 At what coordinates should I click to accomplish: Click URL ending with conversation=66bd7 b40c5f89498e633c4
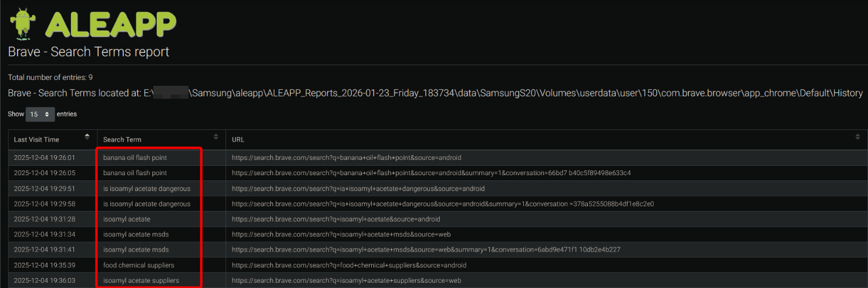point(431,173)
